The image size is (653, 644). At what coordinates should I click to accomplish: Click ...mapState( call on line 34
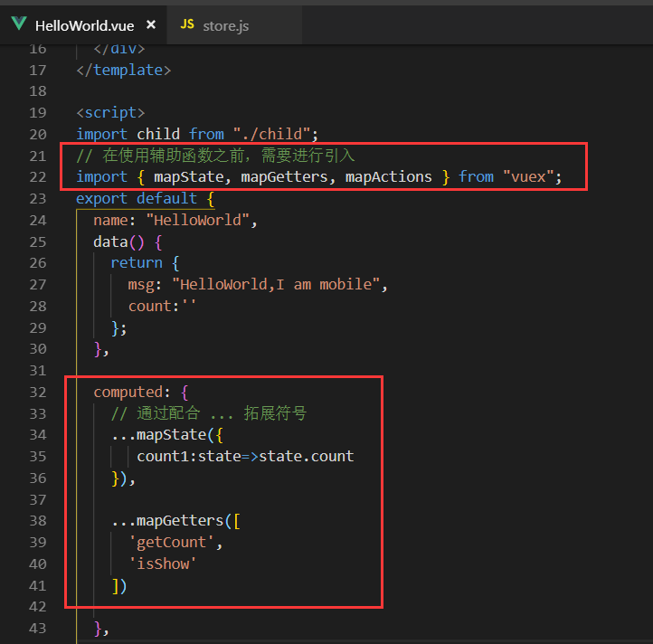tap(163, 435)
